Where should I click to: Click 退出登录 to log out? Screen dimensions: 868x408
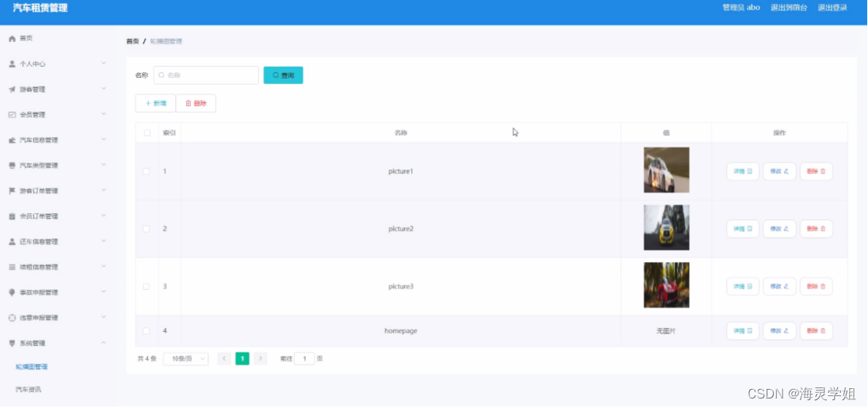(x=832, y=8)
